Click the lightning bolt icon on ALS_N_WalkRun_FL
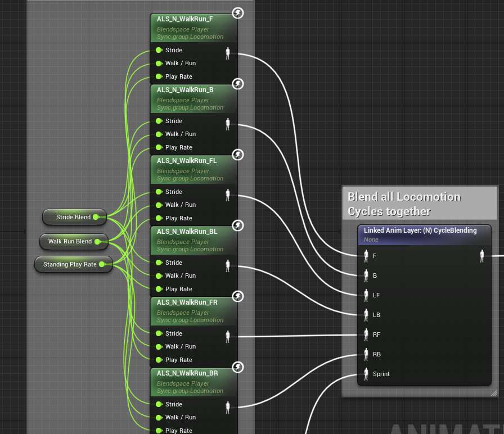The image size is (504, 434). pos(237,155)
